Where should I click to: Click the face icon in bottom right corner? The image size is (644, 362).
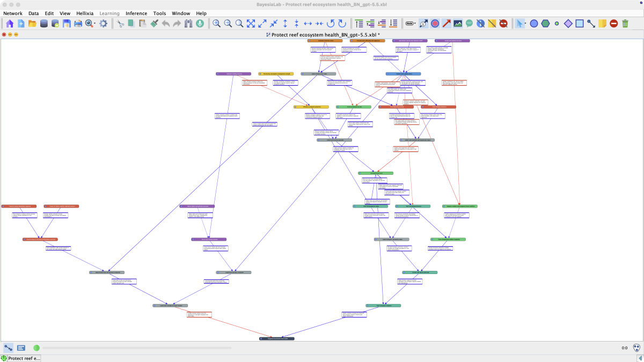pos(636,348)
